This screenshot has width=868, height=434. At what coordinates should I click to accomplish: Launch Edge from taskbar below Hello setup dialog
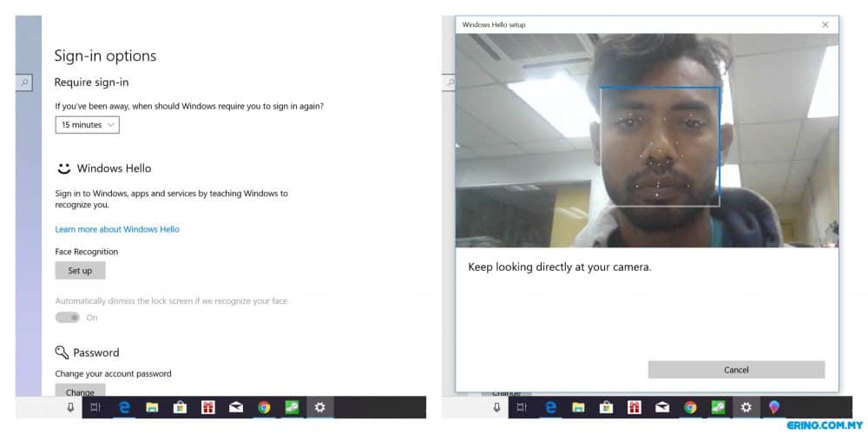[x=551, y=408]
